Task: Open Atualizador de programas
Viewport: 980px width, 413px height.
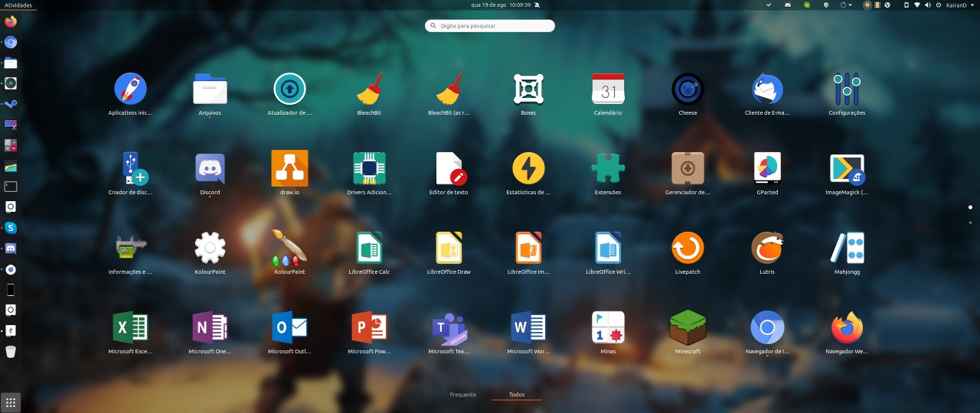Action: point(289,89)
